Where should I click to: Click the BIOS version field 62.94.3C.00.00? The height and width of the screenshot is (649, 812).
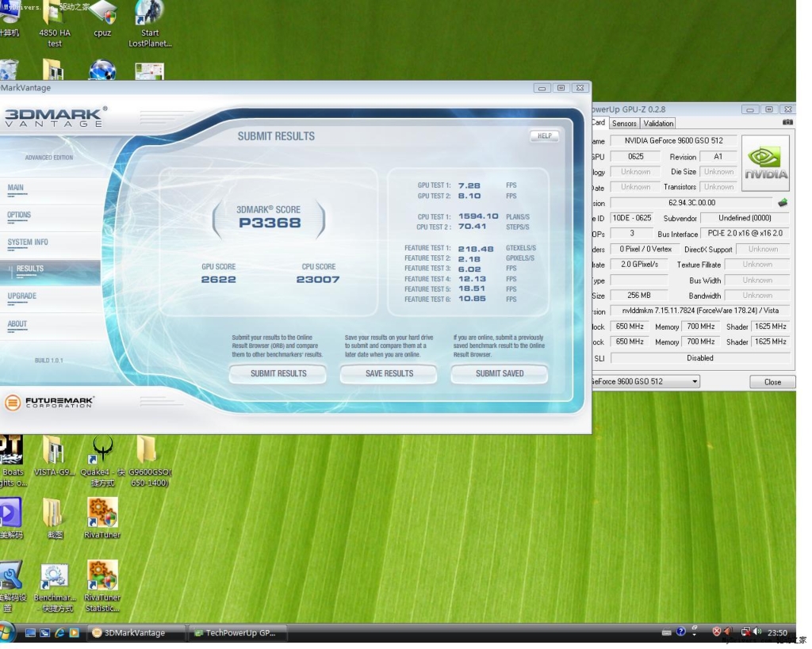coord(691,203)
